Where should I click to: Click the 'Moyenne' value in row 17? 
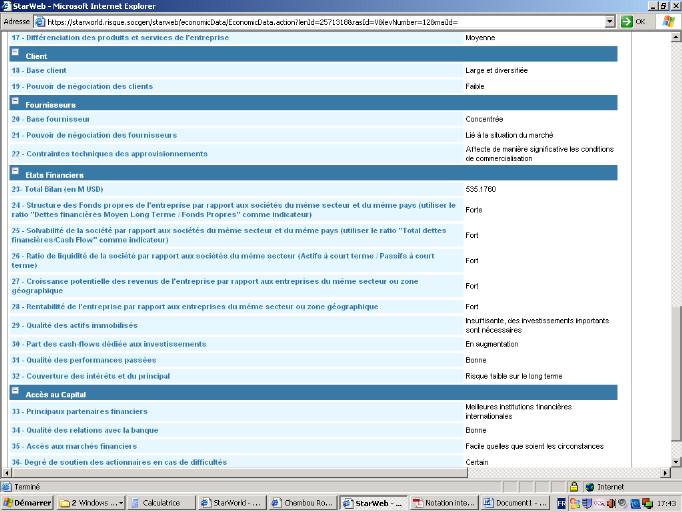point(480,38)
